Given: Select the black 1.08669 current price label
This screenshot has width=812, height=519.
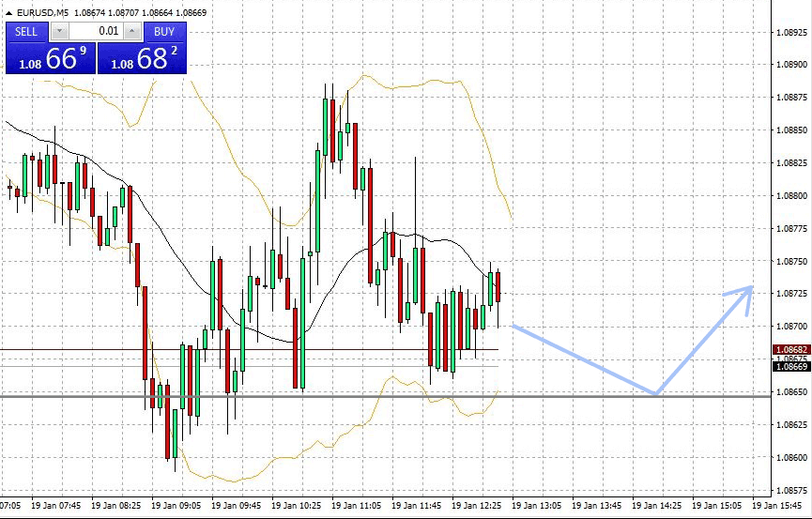Looking at the screenshot, I should [789, 366].
